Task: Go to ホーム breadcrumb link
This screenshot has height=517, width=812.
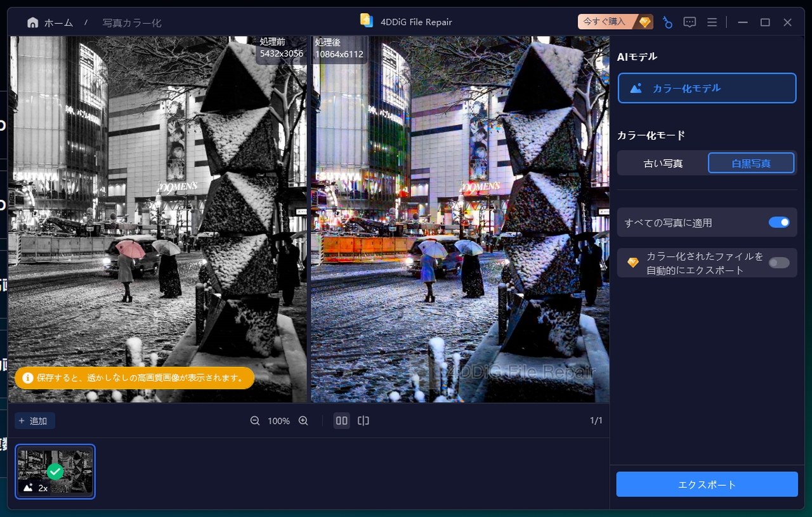Action: point(58,23)
